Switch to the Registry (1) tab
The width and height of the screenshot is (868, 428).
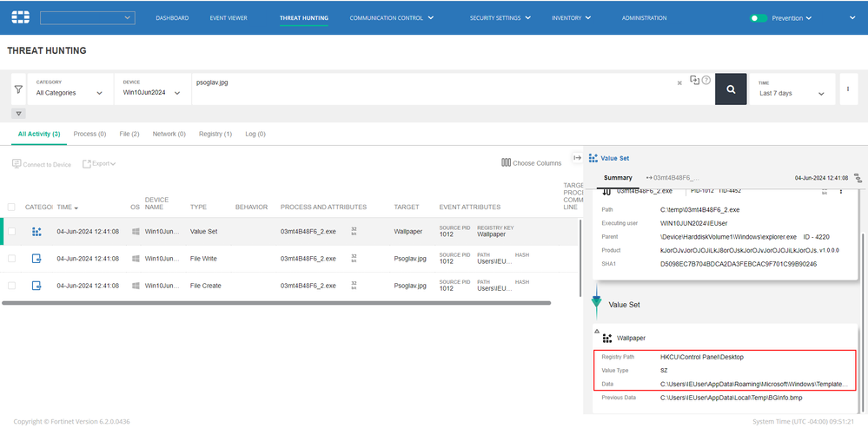(x=215, y=134)
